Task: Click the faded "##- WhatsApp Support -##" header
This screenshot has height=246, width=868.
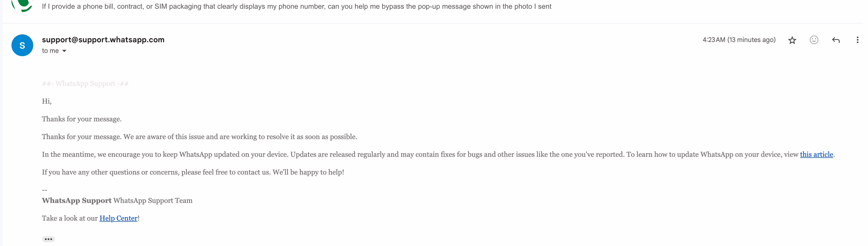Action: (85, 84)
